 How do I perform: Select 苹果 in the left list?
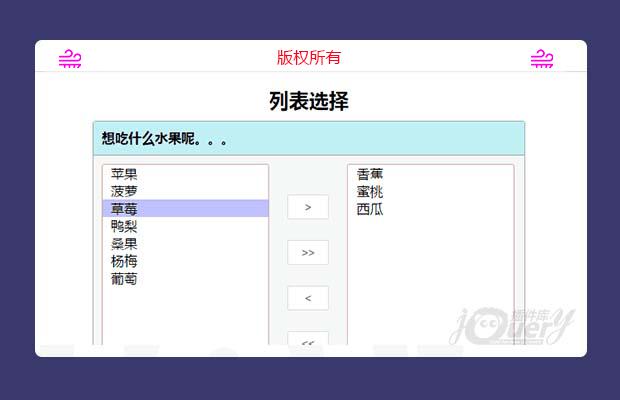[124, 174]
